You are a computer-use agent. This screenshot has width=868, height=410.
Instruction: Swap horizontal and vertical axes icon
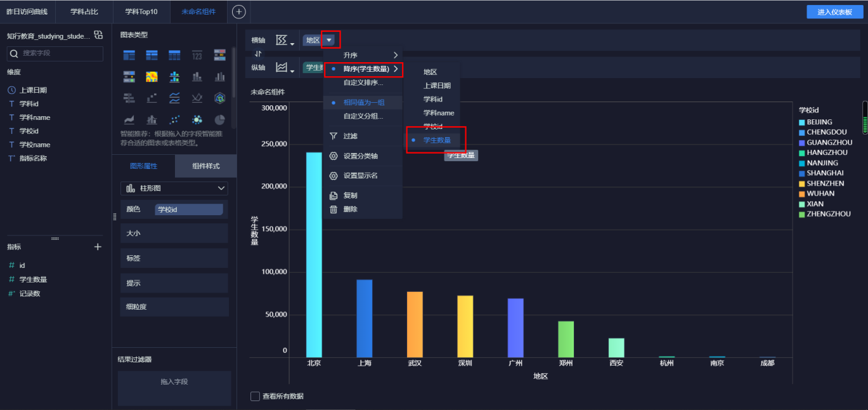[x=258, y=54]
